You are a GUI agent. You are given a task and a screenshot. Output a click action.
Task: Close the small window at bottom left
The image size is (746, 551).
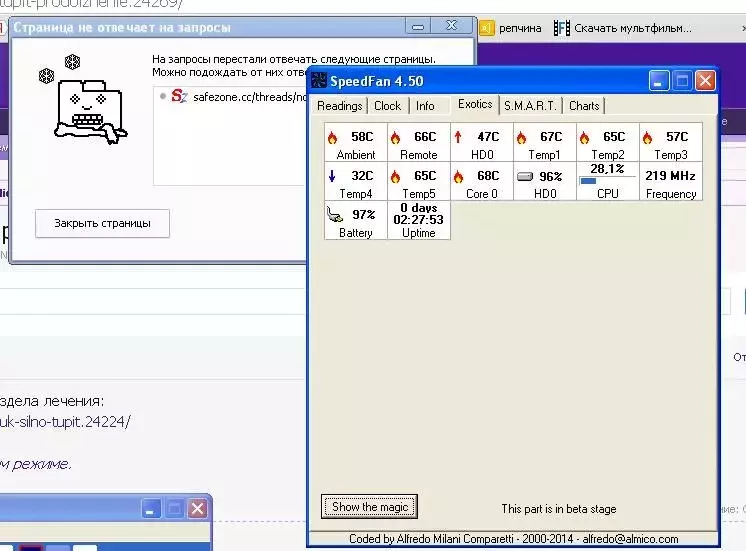click(197, 509)
